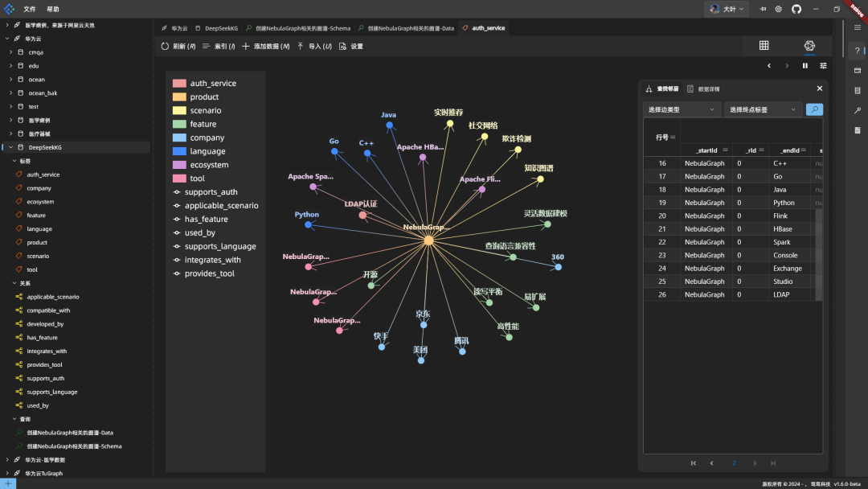
Task: Open the 帮助 menu
Action: [x=52, y=9]
